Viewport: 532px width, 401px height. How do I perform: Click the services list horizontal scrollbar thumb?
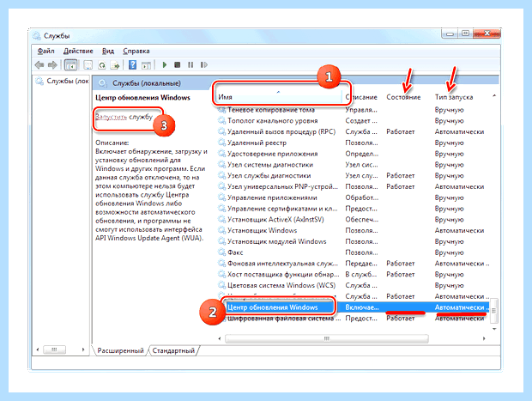(x=326, y=338)
